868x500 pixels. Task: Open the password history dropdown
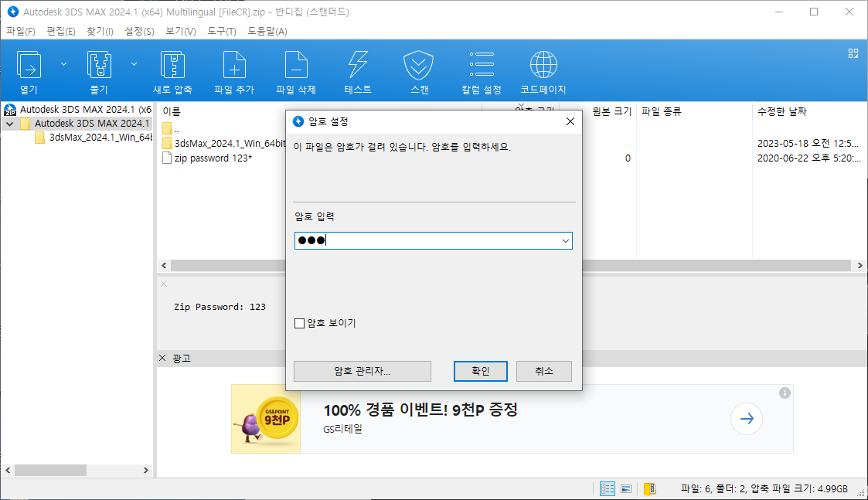click(565, 241)
